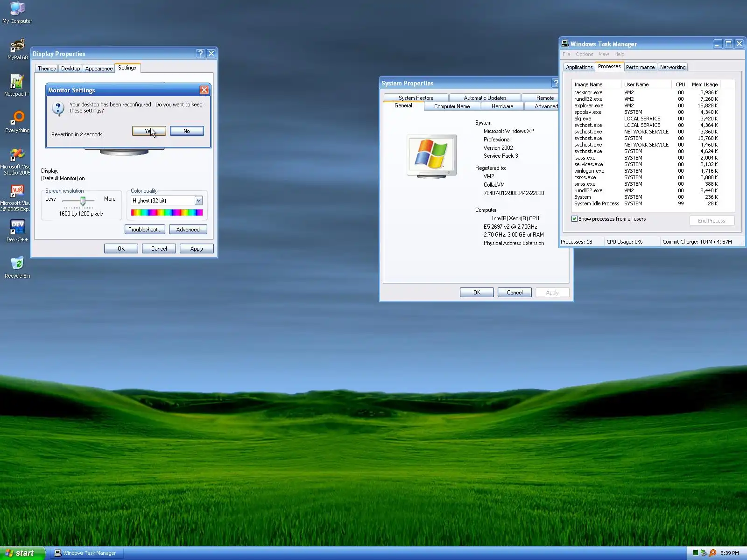Switch to the Applications tab in Task Manager
Image resolution: width=747 pixels, height=560 pixels.
(579, 67)
